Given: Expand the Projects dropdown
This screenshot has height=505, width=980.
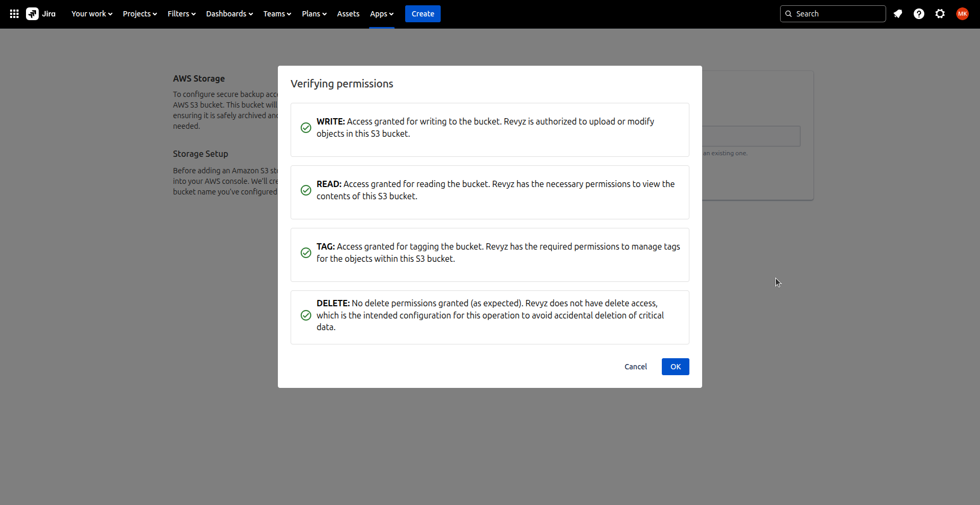Looking at the screenshot, I should click(x=139, y=14).
